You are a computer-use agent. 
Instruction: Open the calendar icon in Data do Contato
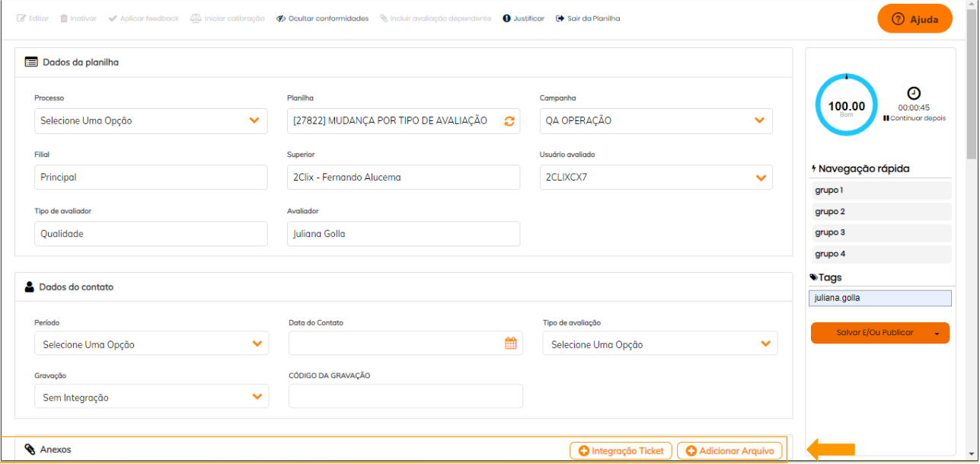click(x=511, y=344)
